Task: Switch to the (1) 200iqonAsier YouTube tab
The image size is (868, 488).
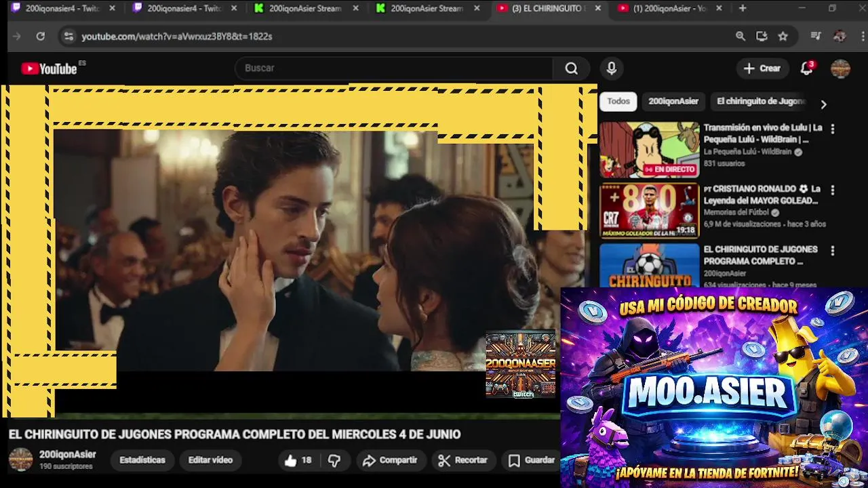Action: (668, 8)
